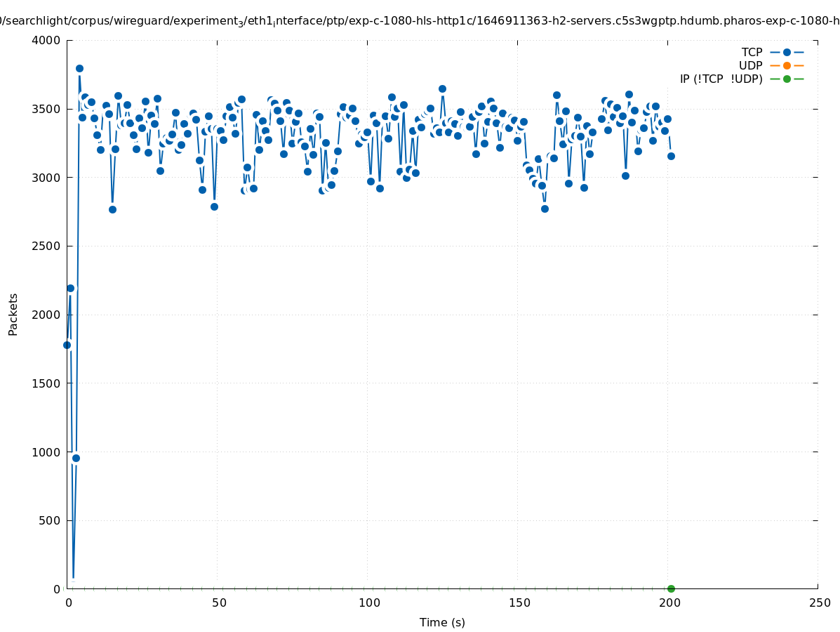Click the 2500 tick label on y-axis

point(46,246)
